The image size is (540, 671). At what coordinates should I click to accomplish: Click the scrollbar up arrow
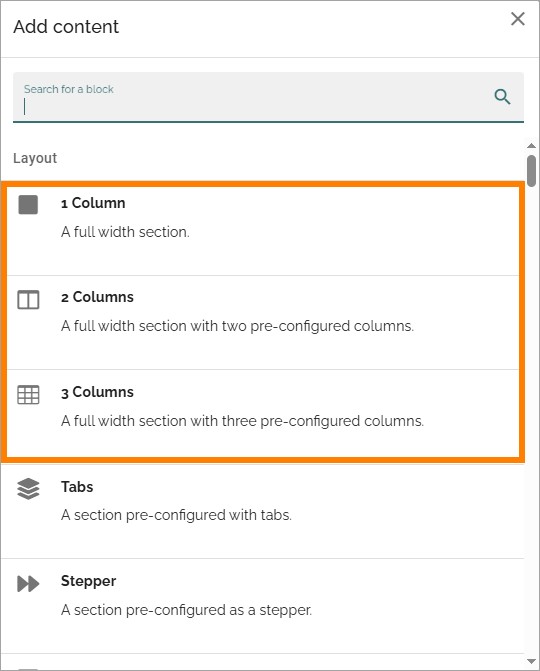coord(531,145)
